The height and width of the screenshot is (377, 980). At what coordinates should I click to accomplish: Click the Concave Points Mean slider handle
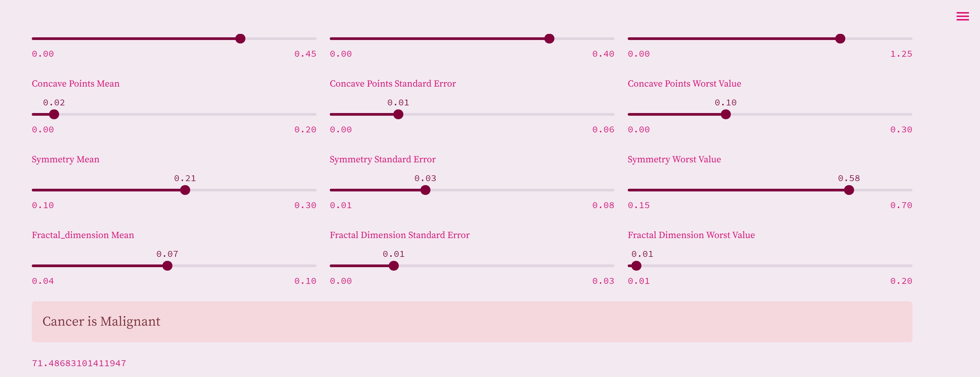tap(54, 114)
